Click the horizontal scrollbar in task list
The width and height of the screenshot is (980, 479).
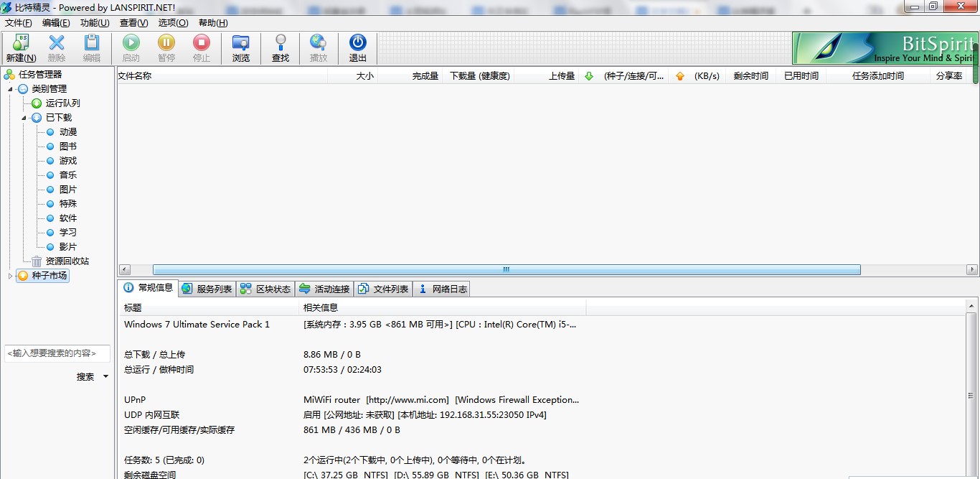506,270
